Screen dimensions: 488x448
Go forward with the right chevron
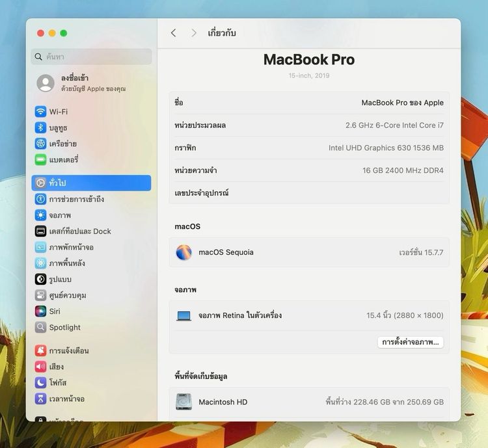pos(194,33)
